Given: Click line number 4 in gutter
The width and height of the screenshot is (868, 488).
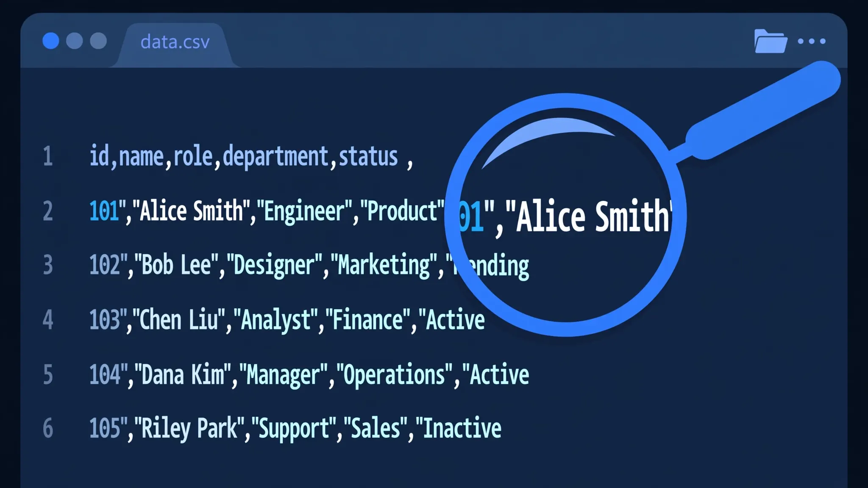Looking at the screenshot, I should pyautogui.click(x=48, y=319).
